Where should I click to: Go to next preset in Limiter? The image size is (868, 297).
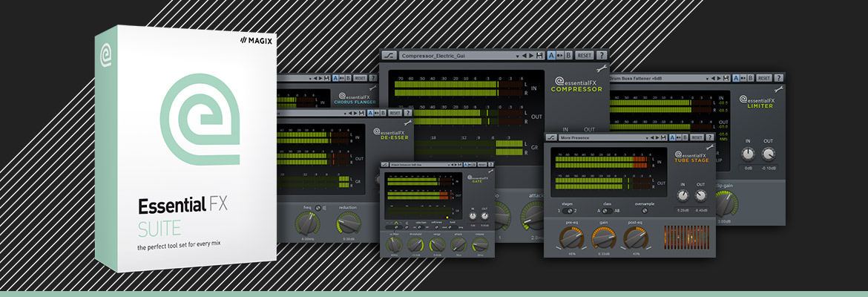pyautogui.click(x=719, y=78)
